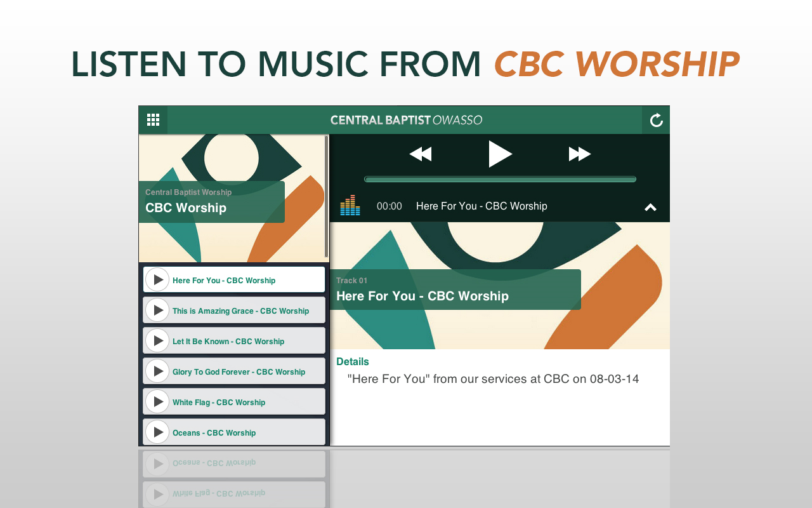Expand the Track 01 banner overlay
This screenshot has height=508, width=812.
point(455,288)
